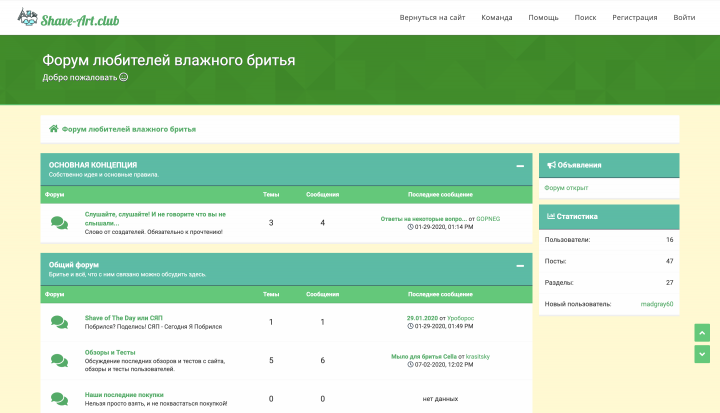This screenshot has height=413, width=720.
Task: Go to Регистрация page
Action: pyautogui.click(x=635, y=17)
